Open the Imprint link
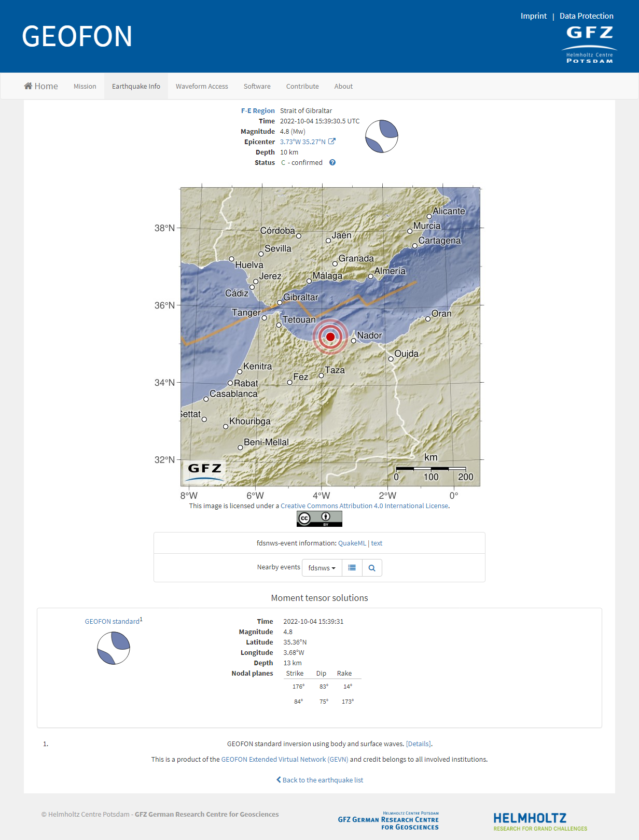Screen dimensions: 639x840 point(534,16)
